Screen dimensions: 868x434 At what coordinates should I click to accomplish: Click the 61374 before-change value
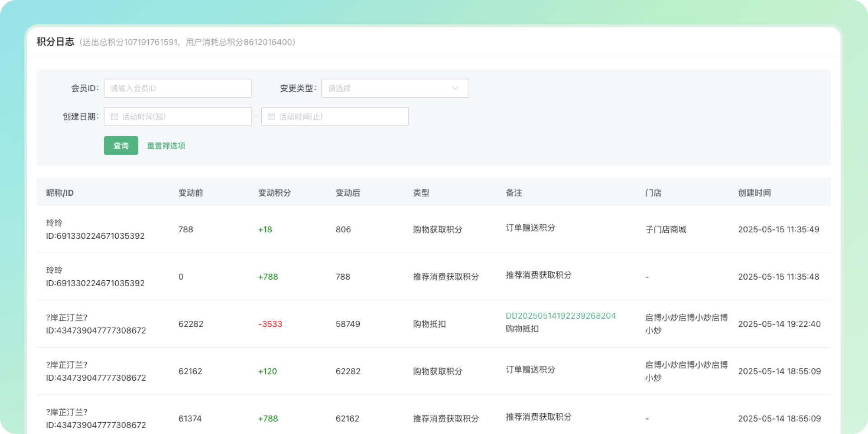coord(190,419)
